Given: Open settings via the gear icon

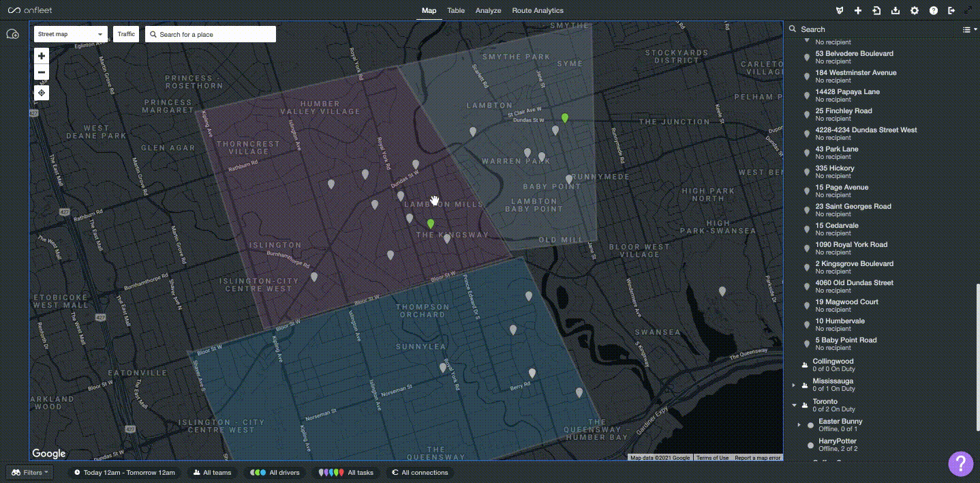Looking at the screenshot, I should point(915,11).
